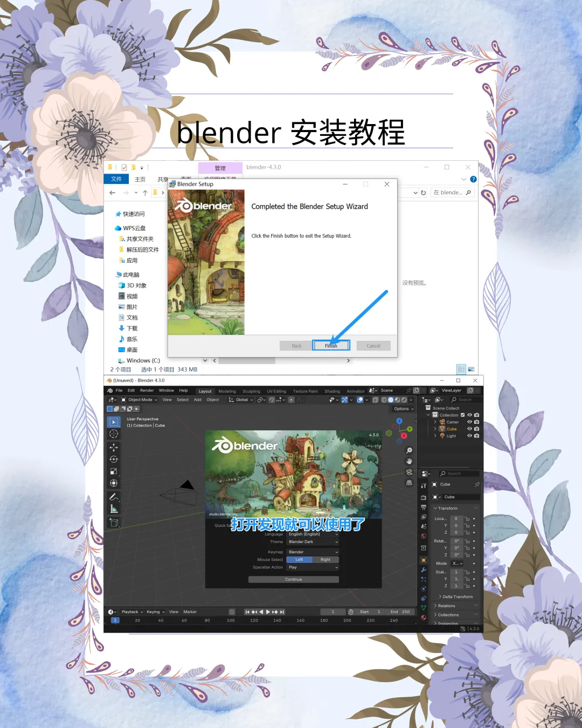Select the combined Transform tool in Blender
This screenshot has width=582, height=728.
[114, 483]
